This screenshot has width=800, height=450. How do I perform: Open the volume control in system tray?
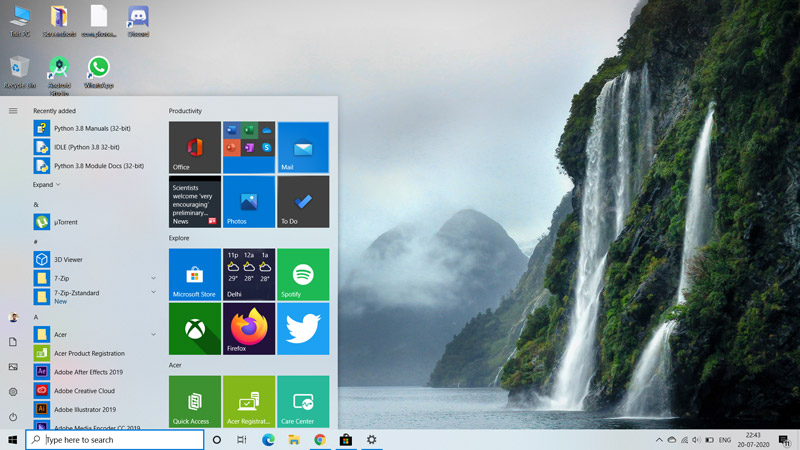click(696, 440)
